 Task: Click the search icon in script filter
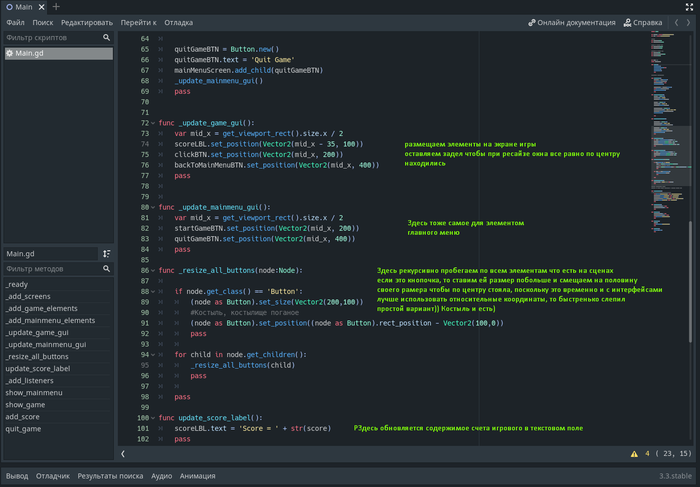click(106, 38)
